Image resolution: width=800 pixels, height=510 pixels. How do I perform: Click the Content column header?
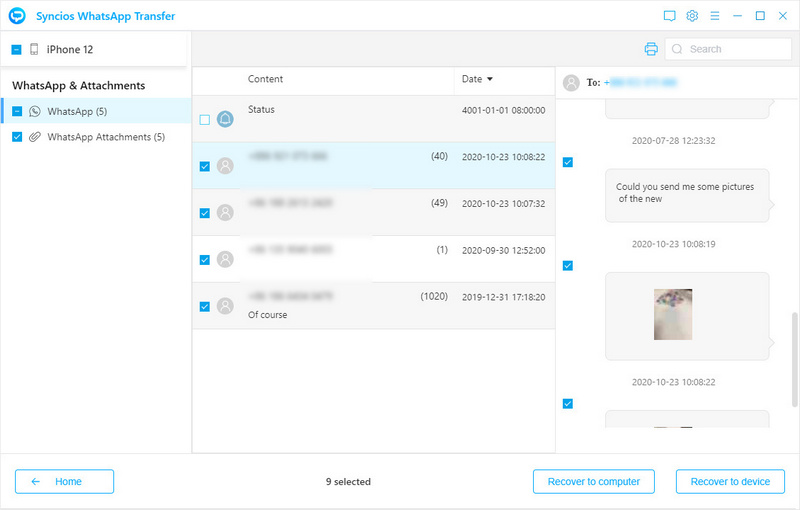[x=265, y=79]
